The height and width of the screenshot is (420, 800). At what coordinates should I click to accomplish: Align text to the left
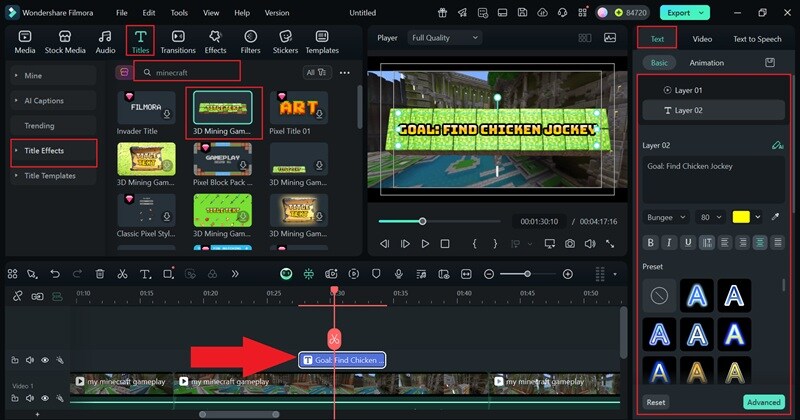(724, 243)
